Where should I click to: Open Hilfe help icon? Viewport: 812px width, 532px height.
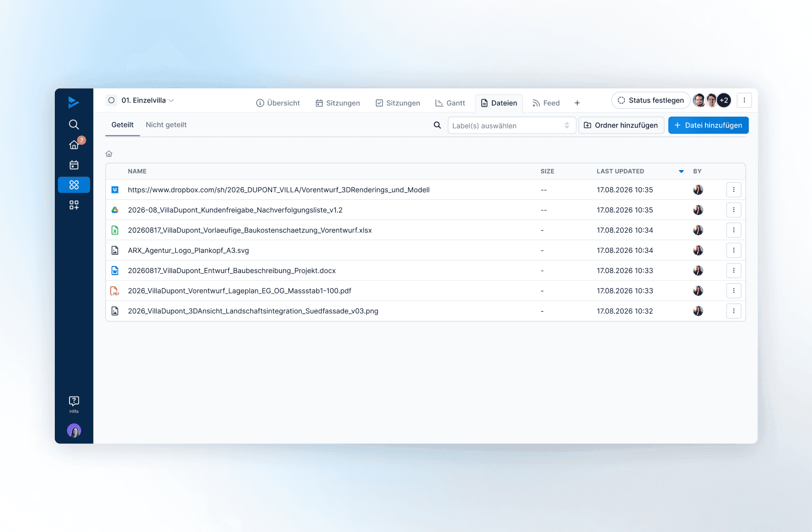point(74,404)
